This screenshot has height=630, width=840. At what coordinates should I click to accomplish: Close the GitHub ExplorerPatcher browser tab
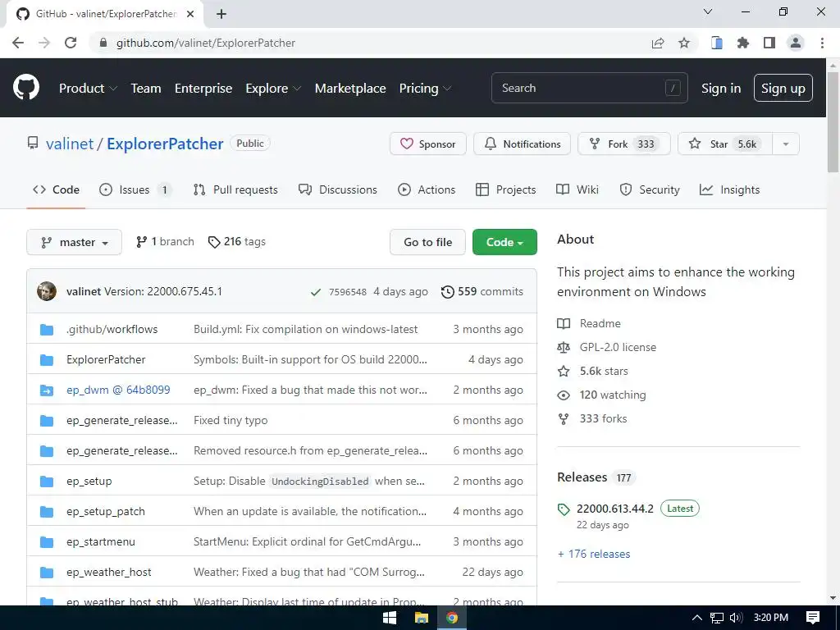tap(190, 14)
